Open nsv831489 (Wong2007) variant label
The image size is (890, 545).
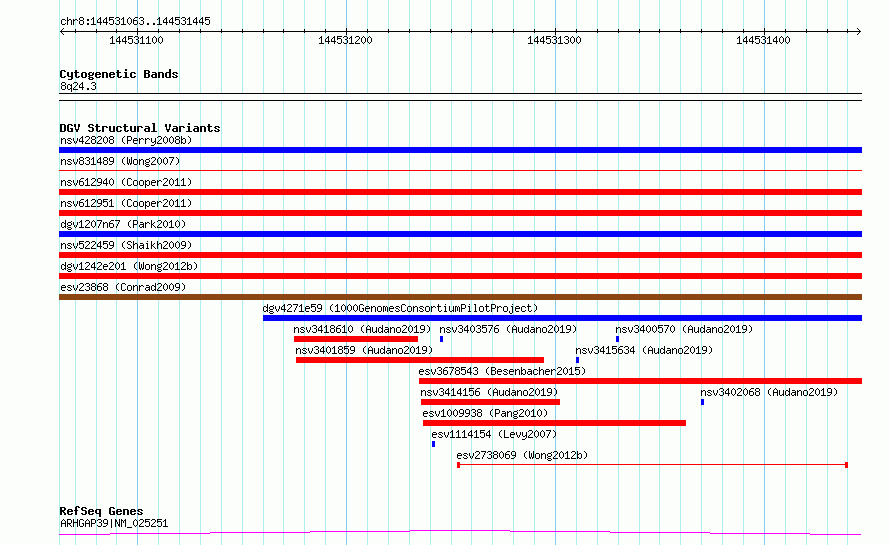120,161
